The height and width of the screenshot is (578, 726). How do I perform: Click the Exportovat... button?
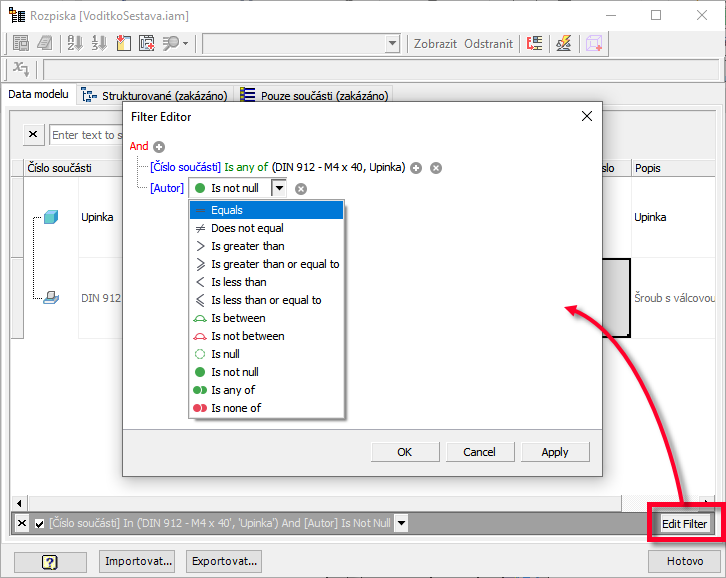coord(225,561)
